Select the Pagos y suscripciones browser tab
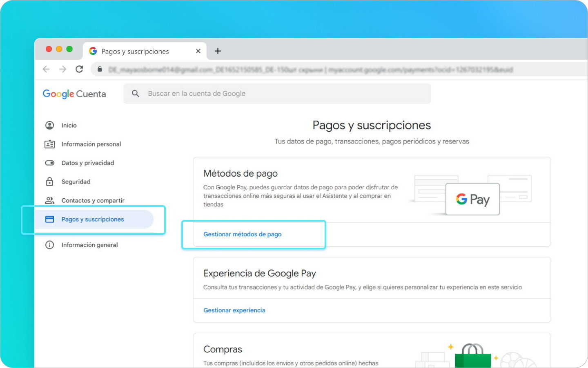The height and width of the screenshot is (368, 588). pyautogui.click(x=145, y=51)
